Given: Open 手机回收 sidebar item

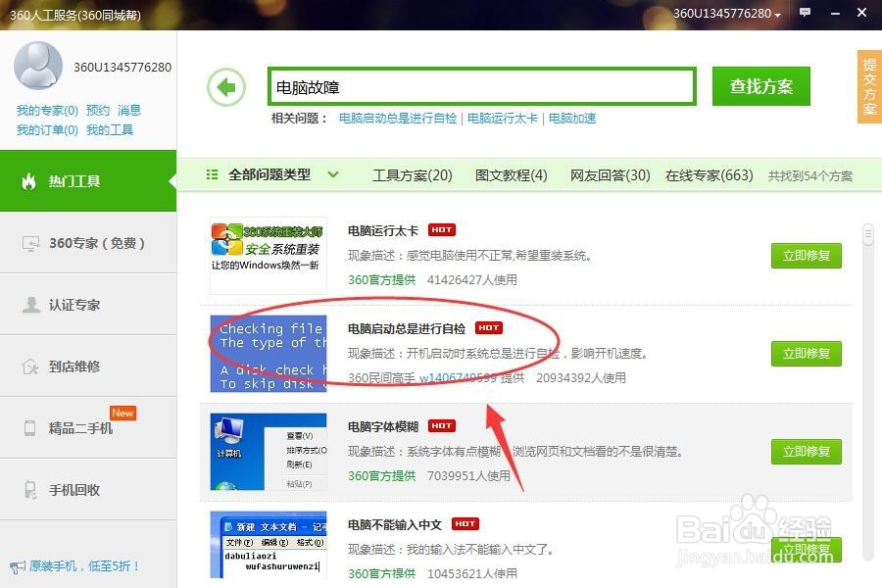Looking at the screenshot, I should [x=88, y=490].
